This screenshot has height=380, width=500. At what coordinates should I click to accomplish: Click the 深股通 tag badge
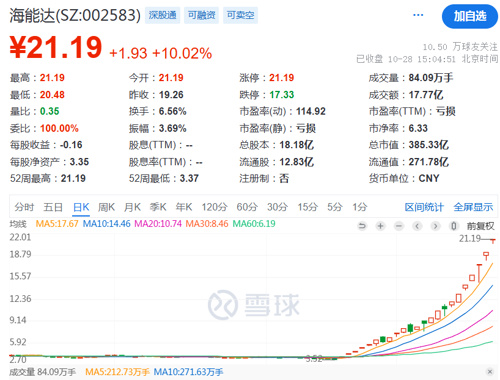point(162,15)
